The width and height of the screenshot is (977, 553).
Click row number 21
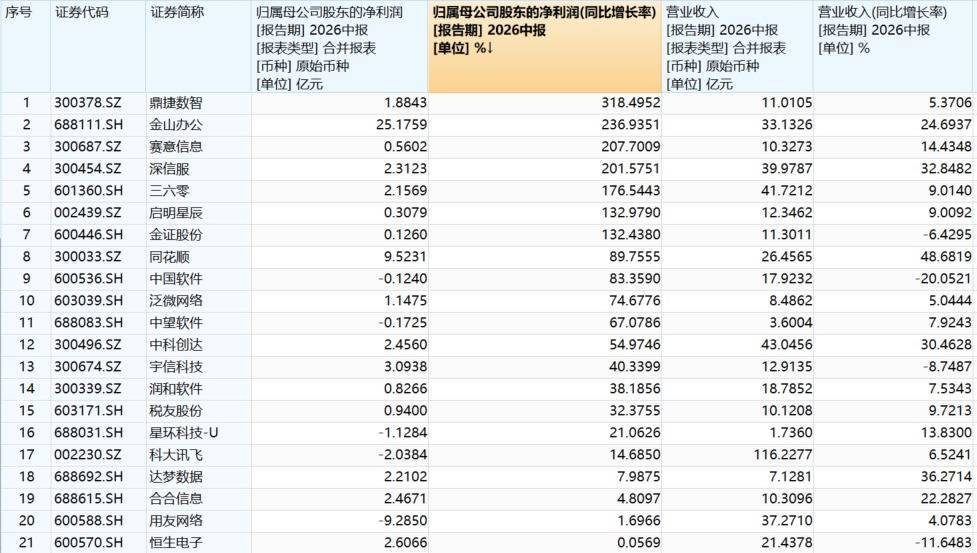coord(26,542)
